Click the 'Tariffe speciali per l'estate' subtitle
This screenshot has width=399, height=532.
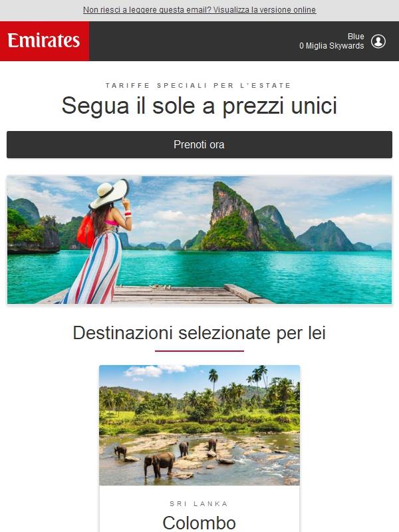pos(198,86)
